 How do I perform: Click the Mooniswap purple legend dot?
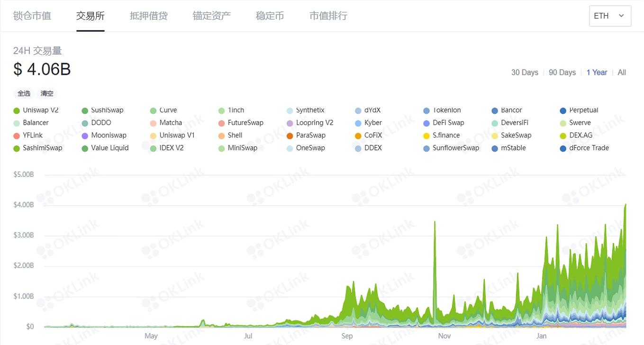[85, 136]
